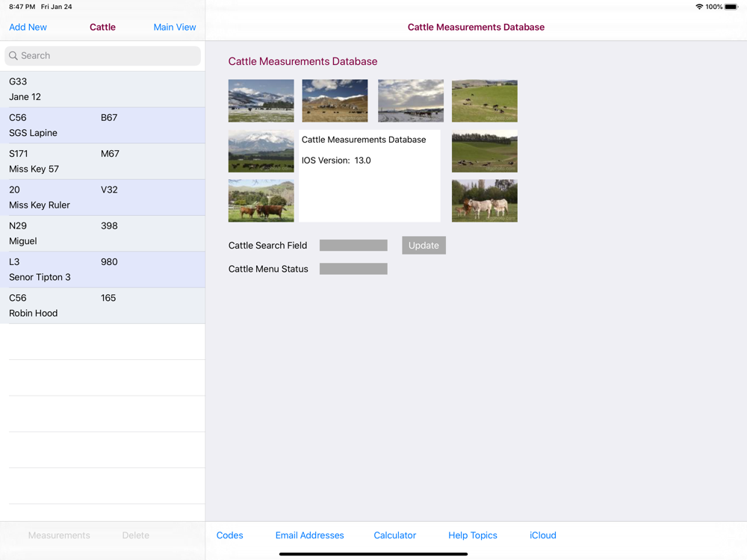The width and height of the screenshot is (747, 560).
Task: Tap the 8:47 PM clock in status bar
Action: 22,7
